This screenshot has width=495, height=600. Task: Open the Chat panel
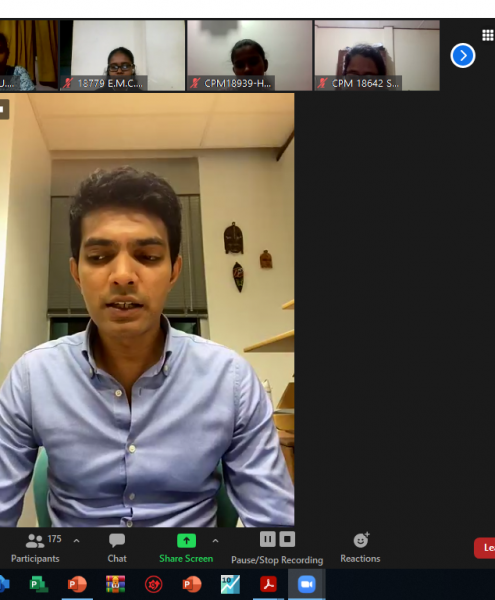117,548
